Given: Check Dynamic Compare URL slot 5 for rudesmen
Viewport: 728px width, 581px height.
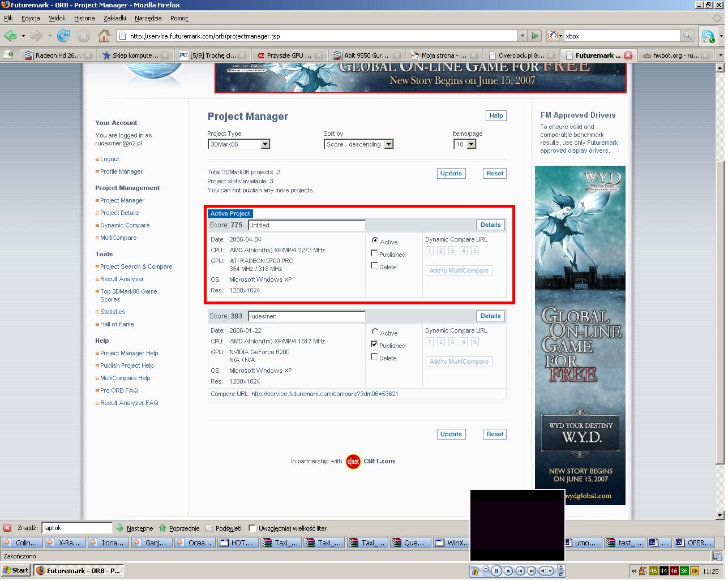Looking at the screenshot, I should click(x=475, y=342).
